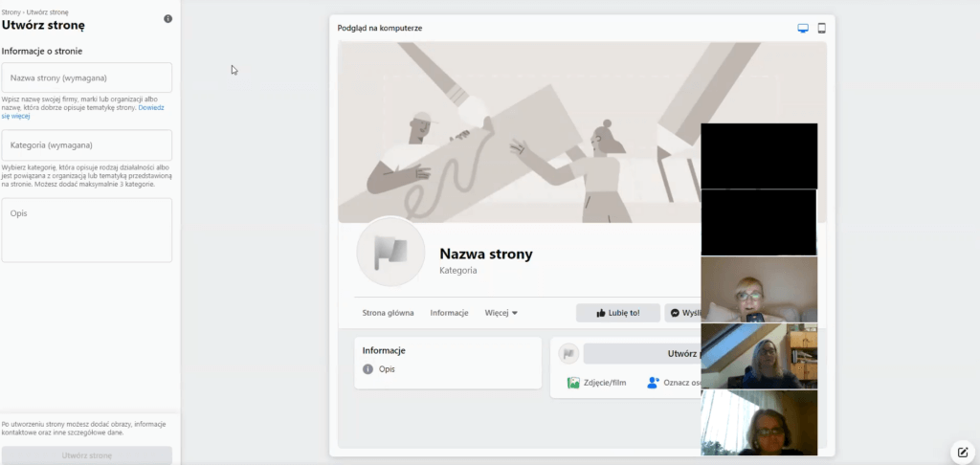The height and width of the screenshot is (465, 980).
Task: Click the cover photo illustration in preview
Action: point(517,124)
